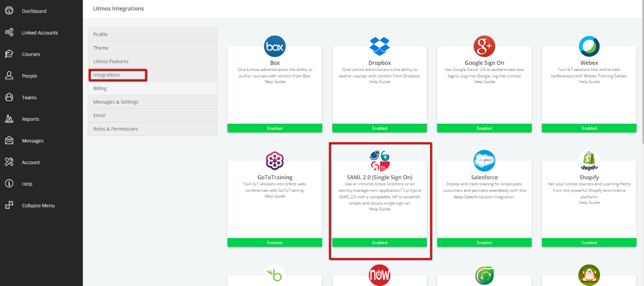This screenshot has width=644, height=286.
Task: Open the Webex Help Guide link
Action: [x=589, y=82]
